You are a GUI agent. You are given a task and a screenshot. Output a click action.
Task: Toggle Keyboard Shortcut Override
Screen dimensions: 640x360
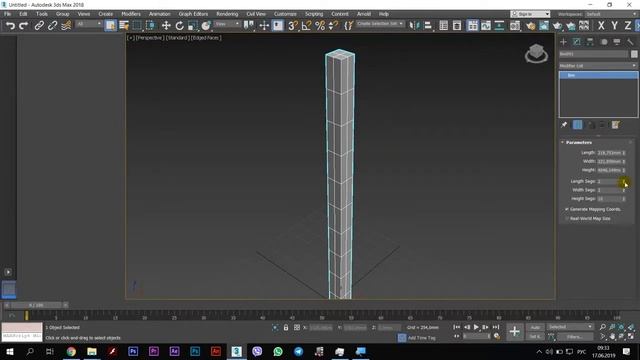[x=278, y=26]
